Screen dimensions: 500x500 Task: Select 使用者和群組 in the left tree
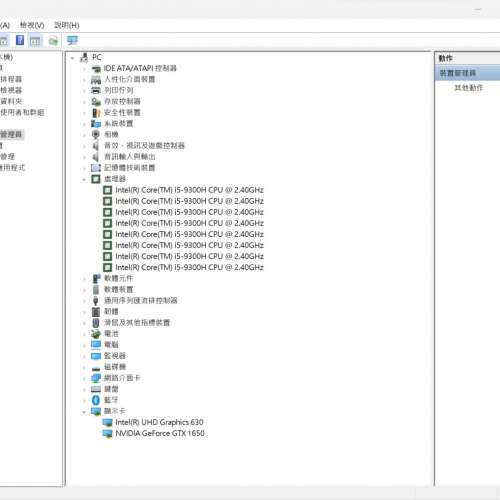[x=22, y=113]
